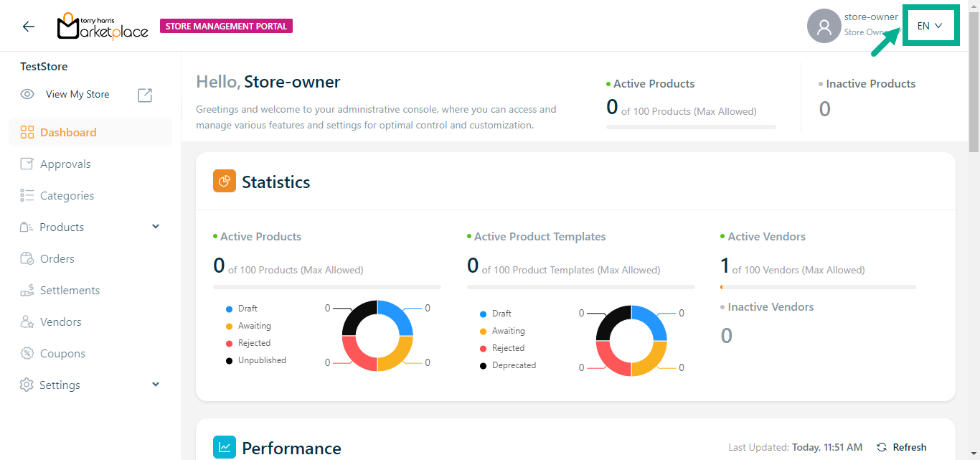Click the blue Draft segment of Active Products donut
Viewport: 980px width, 460px height.
(x=397, y=318)
